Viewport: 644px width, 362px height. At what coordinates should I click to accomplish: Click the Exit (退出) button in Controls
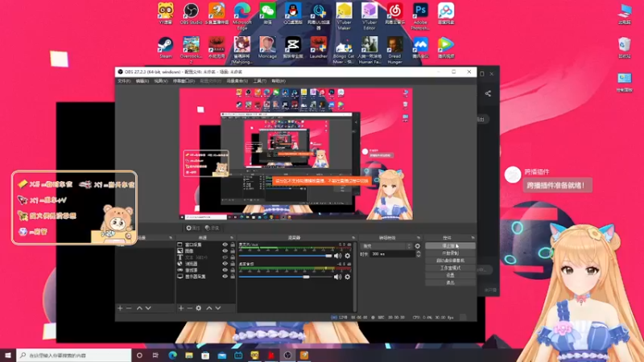tap(450, 283)
